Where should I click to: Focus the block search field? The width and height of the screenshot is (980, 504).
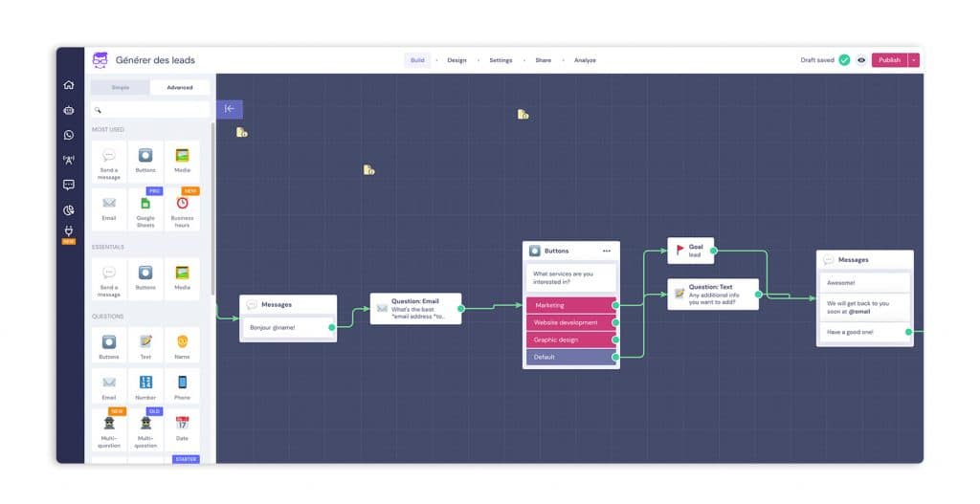click(150, 109)
